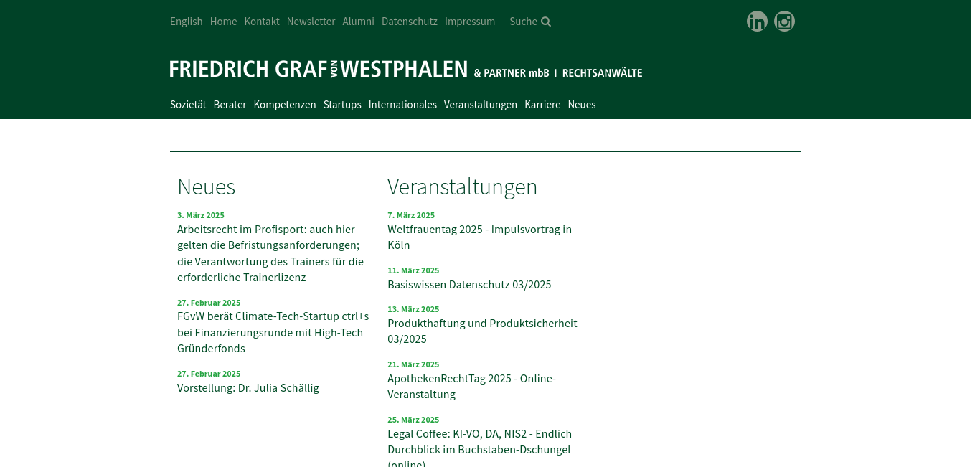Open the LinkedIn profile icon
980x467 pixels.
click(x=757, y=22)
